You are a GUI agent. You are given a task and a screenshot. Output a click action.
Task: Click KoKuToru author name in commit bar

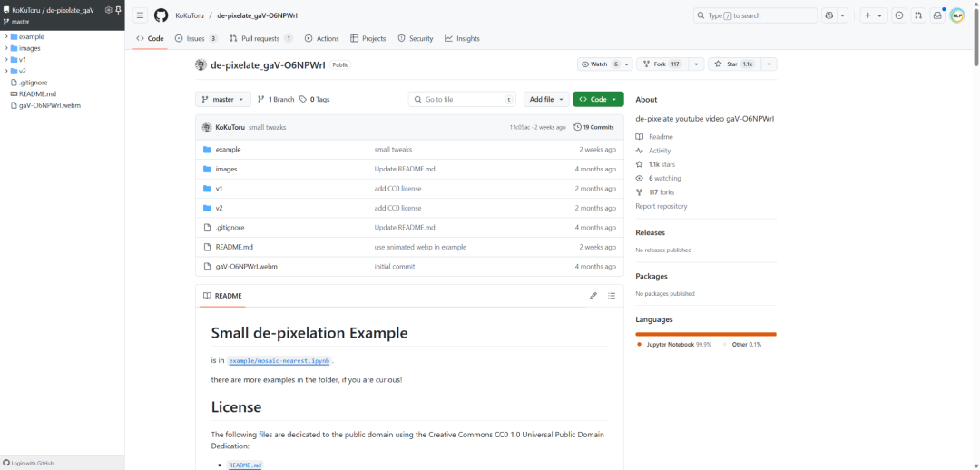pyautogui.click(x=230, y=128)
